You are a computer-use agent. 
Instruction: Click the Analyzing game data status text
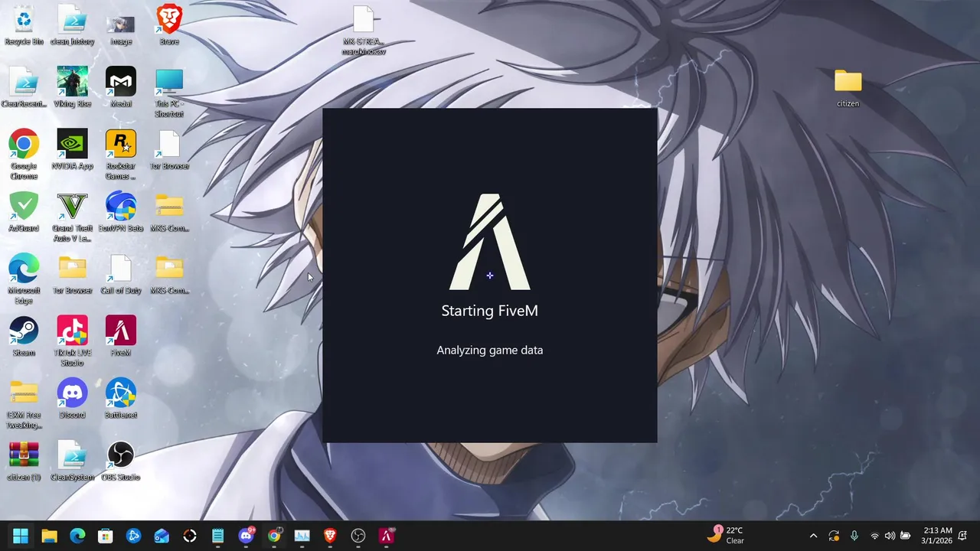[x=490, y=350]
